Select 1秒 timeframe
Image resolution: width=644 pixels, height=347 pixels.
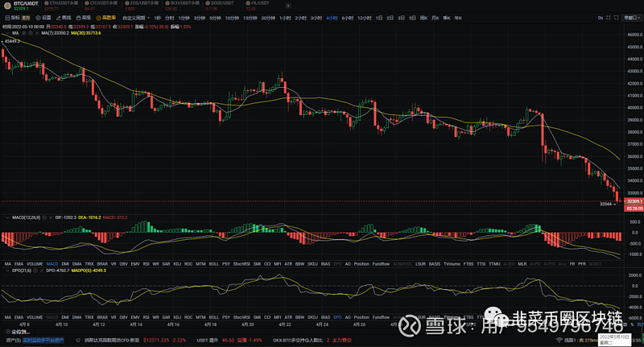[x=157, y=18]
